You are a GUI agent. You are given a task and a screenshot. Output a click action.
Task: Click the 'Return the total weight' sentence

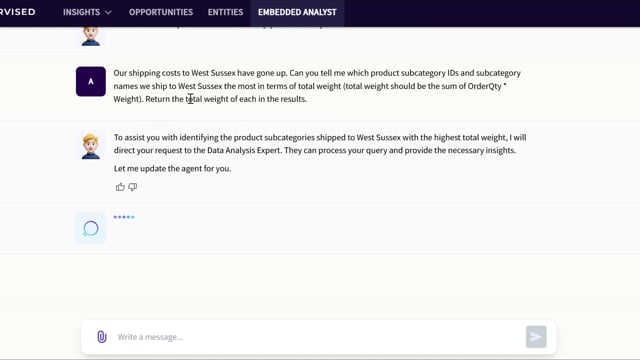(226, 99)
